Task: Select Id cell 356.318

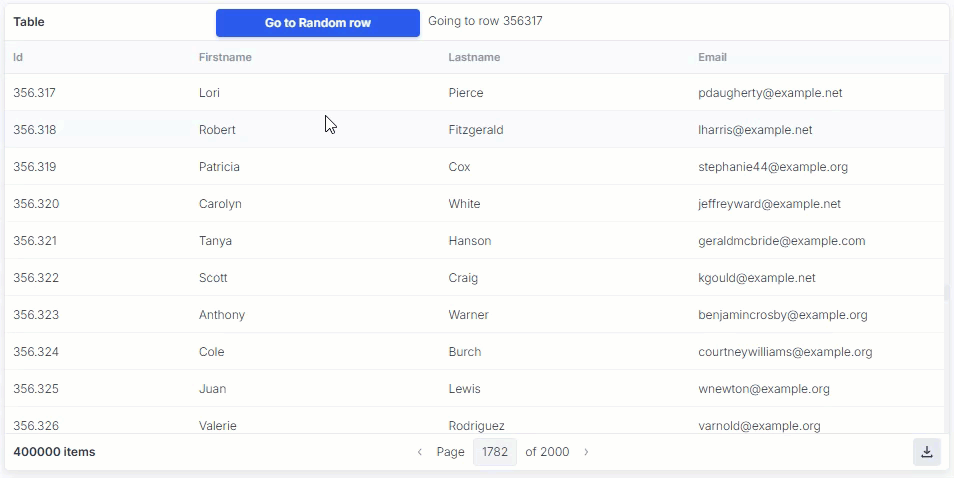Action: (x=35, y=130)
